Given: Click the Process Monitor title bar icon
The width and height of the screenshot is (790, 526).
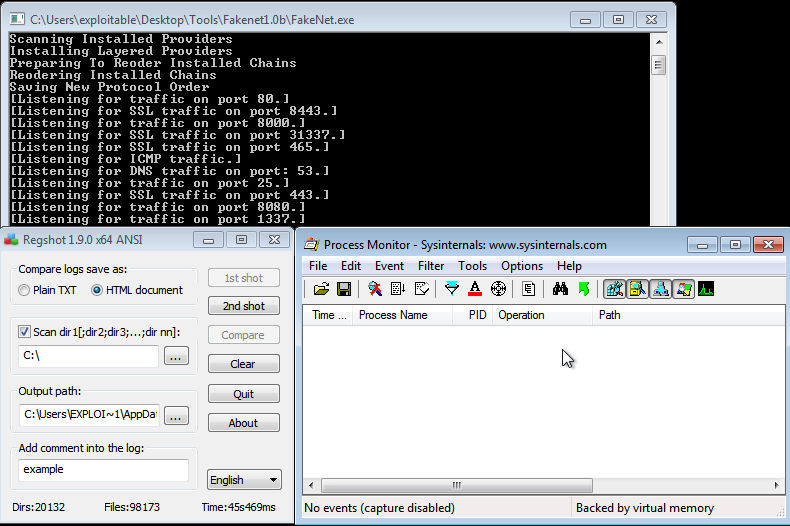Looking at the screenshot, I should point(311,245).
